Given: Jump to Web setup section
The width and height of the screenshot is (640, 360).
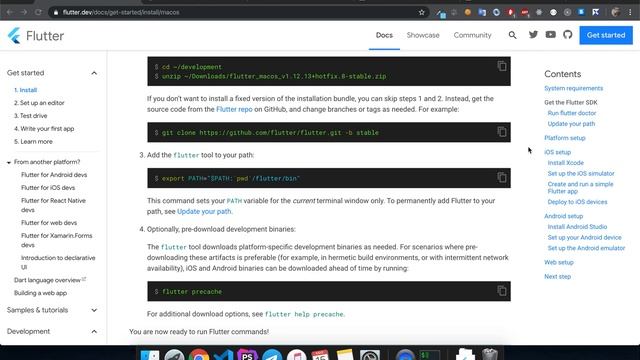Looking at the screenshot, I should (559, 262).
